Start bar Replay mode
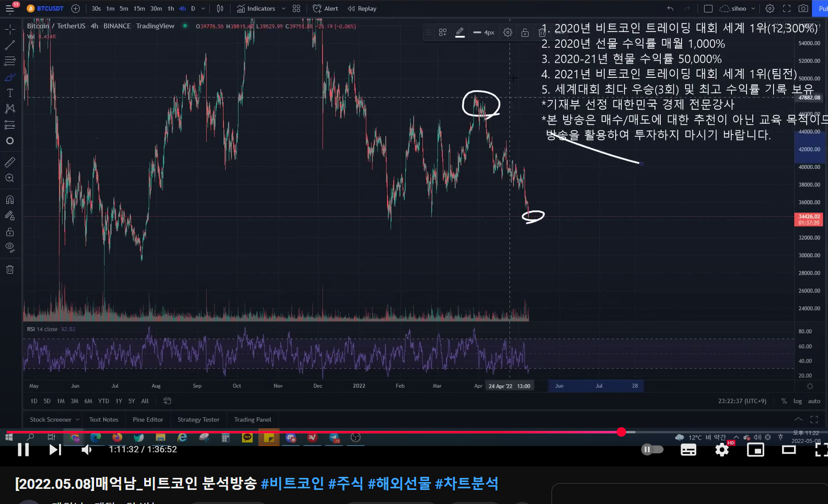The width and height of the screenshot is (828, 504). tap(362, 8)
